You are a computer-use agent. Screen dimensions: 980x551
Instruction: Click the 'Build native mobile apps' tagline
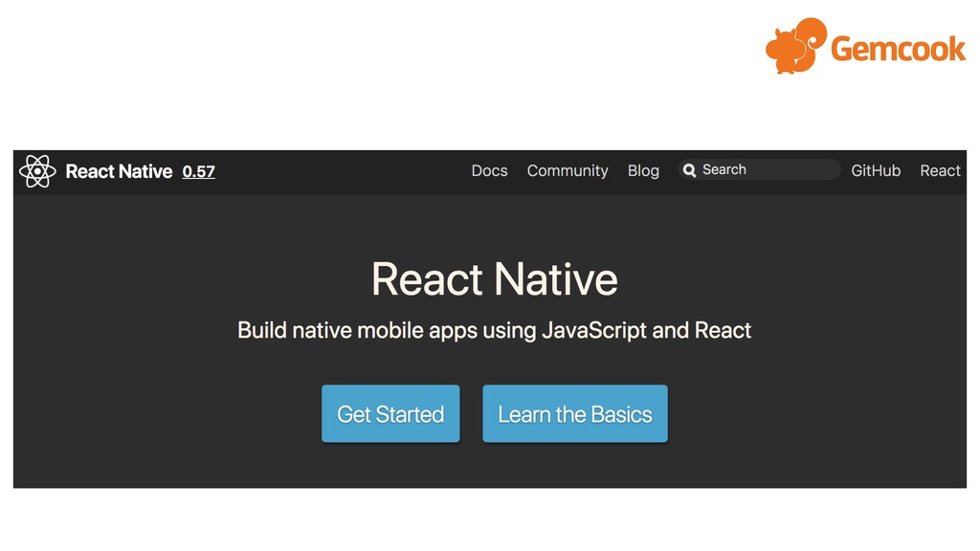pos(495,330)
